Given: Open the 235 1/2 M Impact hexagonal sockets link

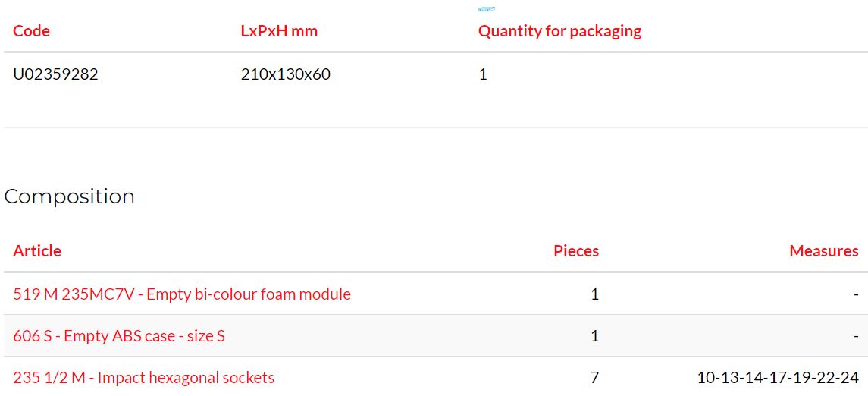Looking at the screenshot, I should click(x=144, y=378).
